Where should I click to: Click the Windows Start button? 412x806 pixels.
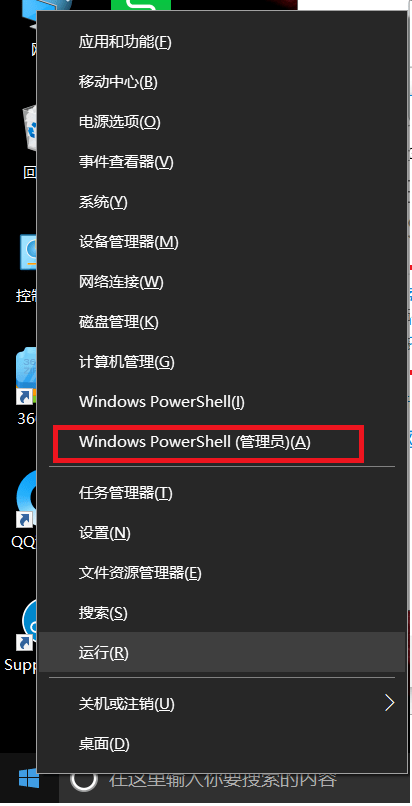tap(29, 779)
